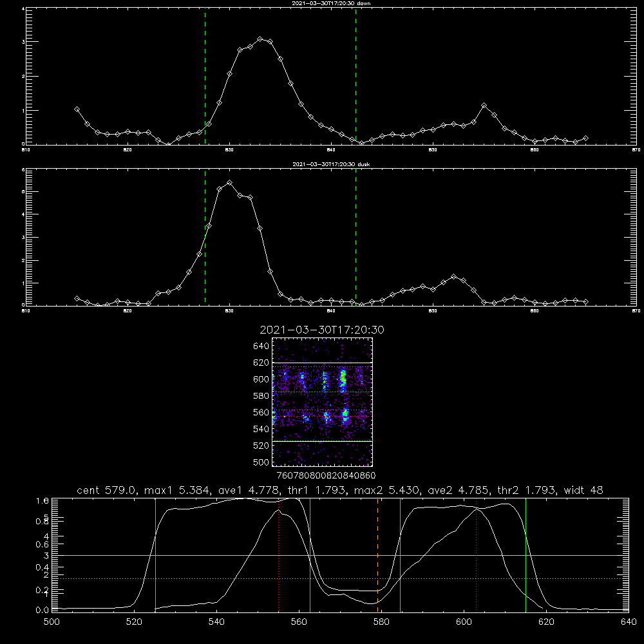The width and height of the screenshot is (644, 644).
Task: Click the left green dashed line in dusk plot
Action: 205,238
